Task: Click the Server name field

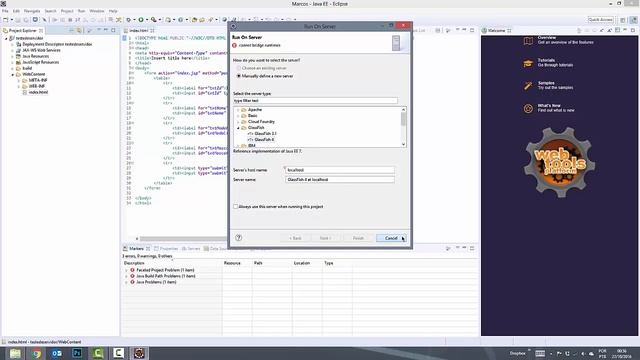Action: pos(340,180)
